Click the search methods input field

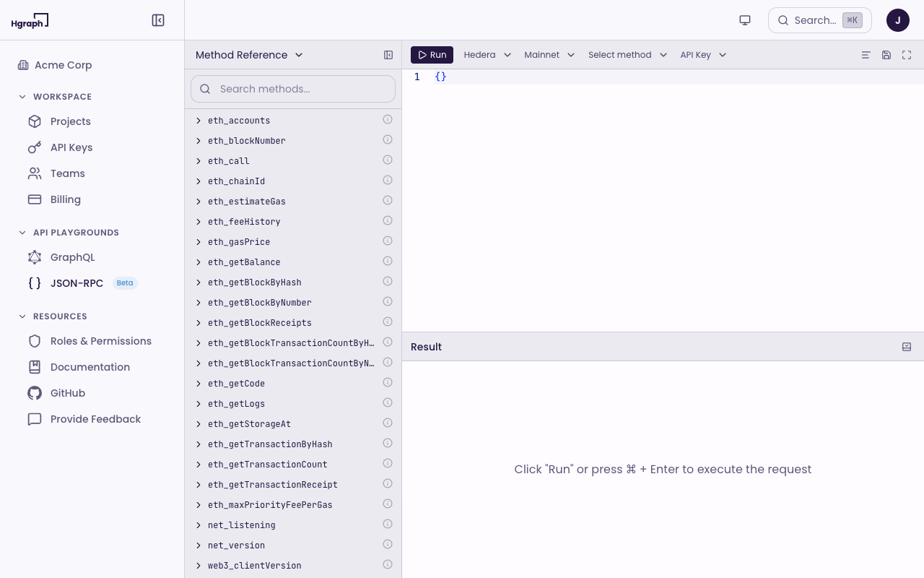(x=292, y=89)
